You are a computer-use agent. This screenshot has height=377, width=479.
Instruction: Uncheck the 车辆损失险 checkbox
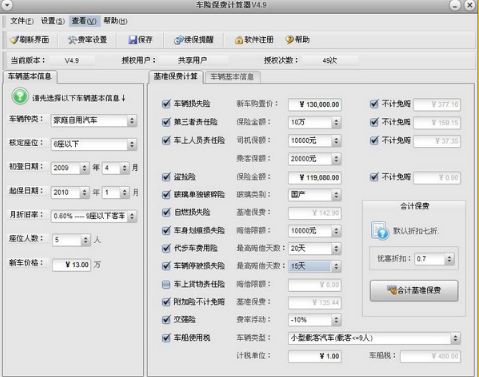pyautogui.click(x=166, y=104)
